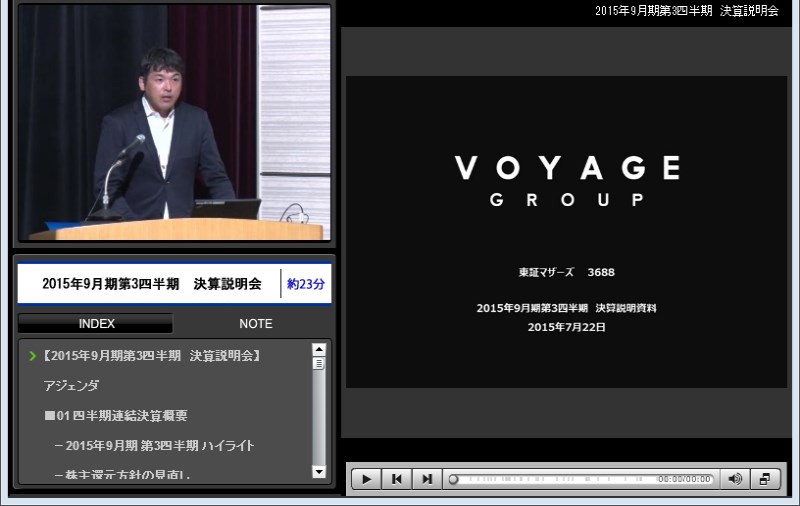Click the index list scroll-up arrow
The width and height of the screenshot is (800, 506).
319,349
